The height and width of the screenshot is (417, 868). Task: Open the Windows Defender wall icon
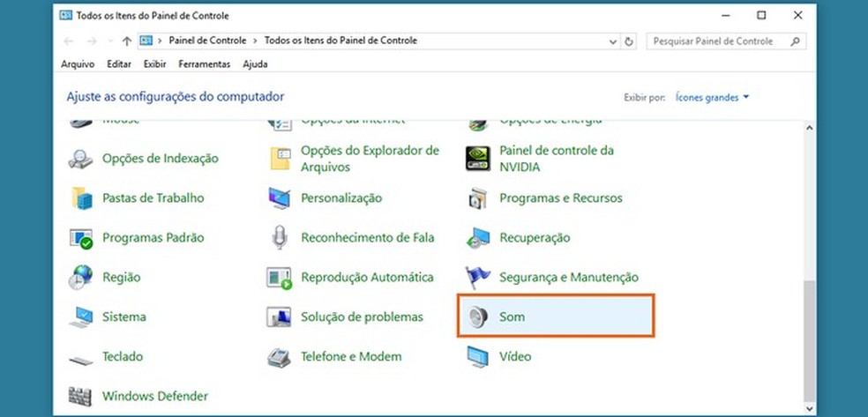[81, 396]
